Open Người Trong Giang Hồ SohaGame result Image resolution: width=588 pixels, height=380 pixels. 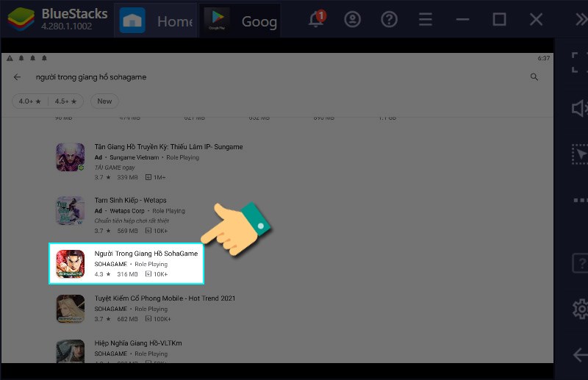point(126,264)
